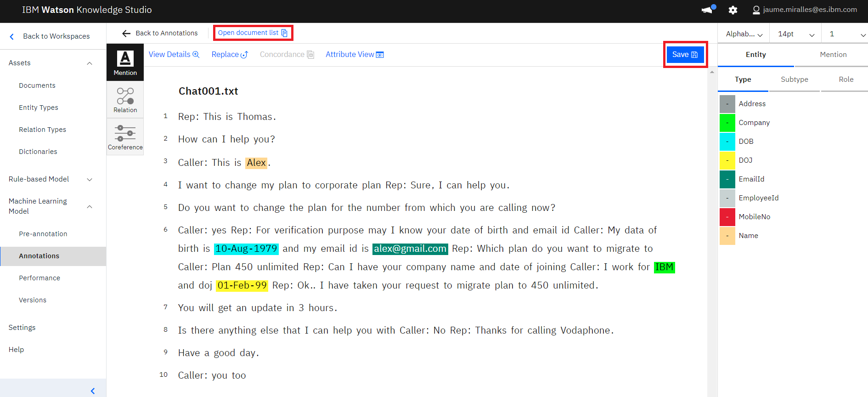Click the Replace option
Screen dimensions: 868x397
pyautogui.click(x=230, y=54)
